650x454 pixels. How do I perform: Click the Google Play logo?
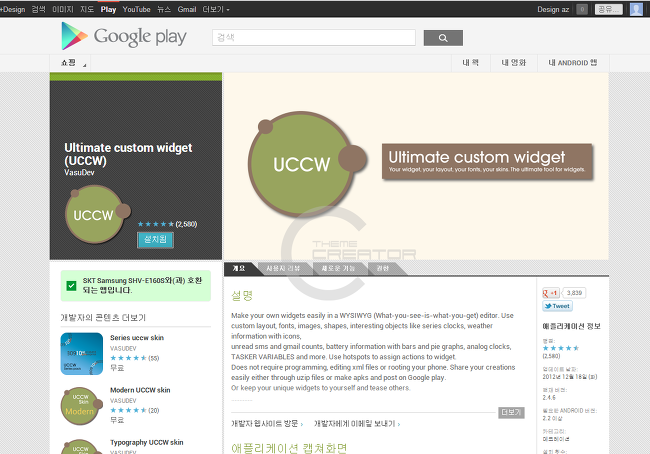coord(124,36)
